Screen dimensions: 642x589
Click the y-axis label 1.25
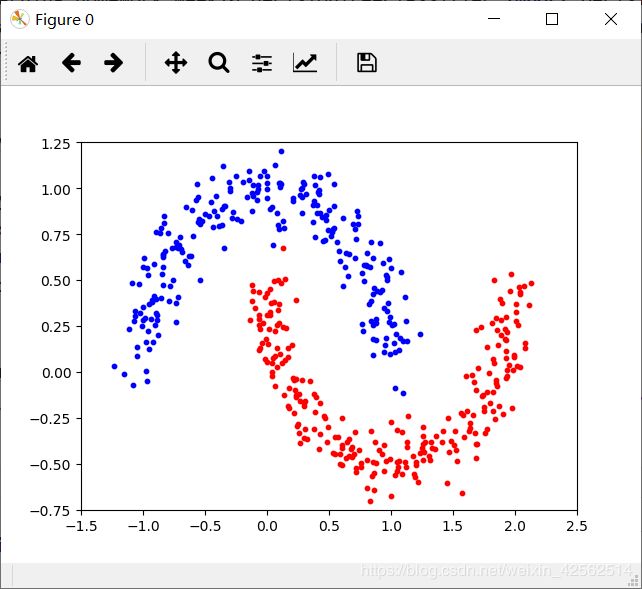(x=56, y=144)
